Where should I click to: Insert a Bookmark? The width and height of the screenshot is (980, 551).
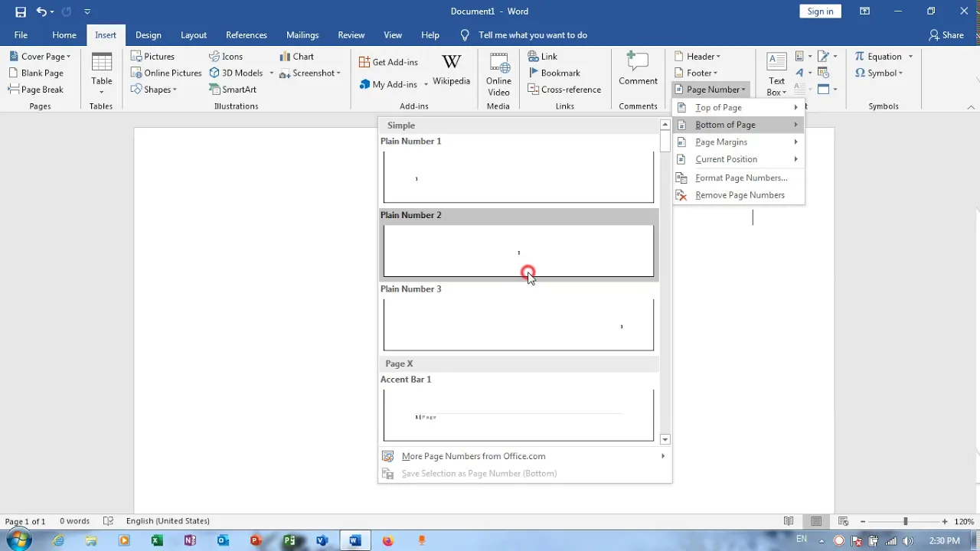tap(554, 73)
